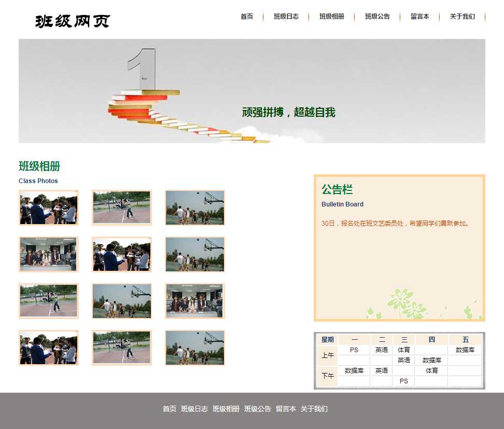The width and height of the screenshot is (504, 429).
Task: Open 班级公告 in the top navigation
Action: point(377,17)
